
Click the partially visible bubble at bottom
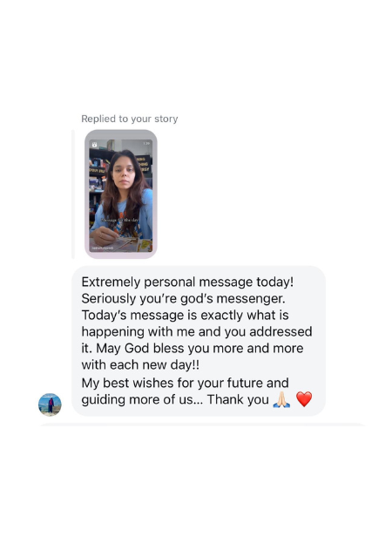202,425
